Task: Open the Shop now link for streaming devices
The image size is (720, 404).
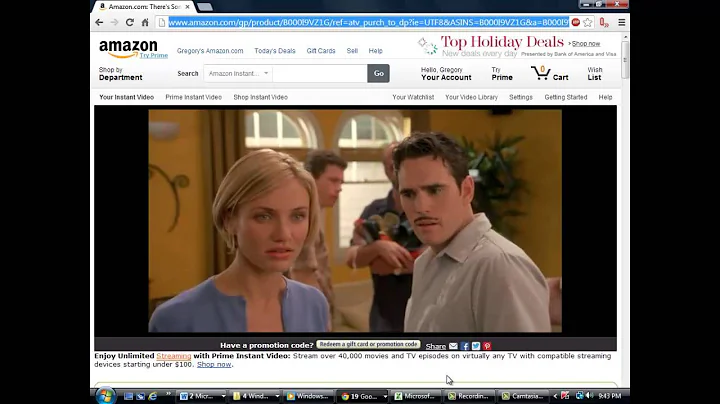Action: tap(214, 365)
